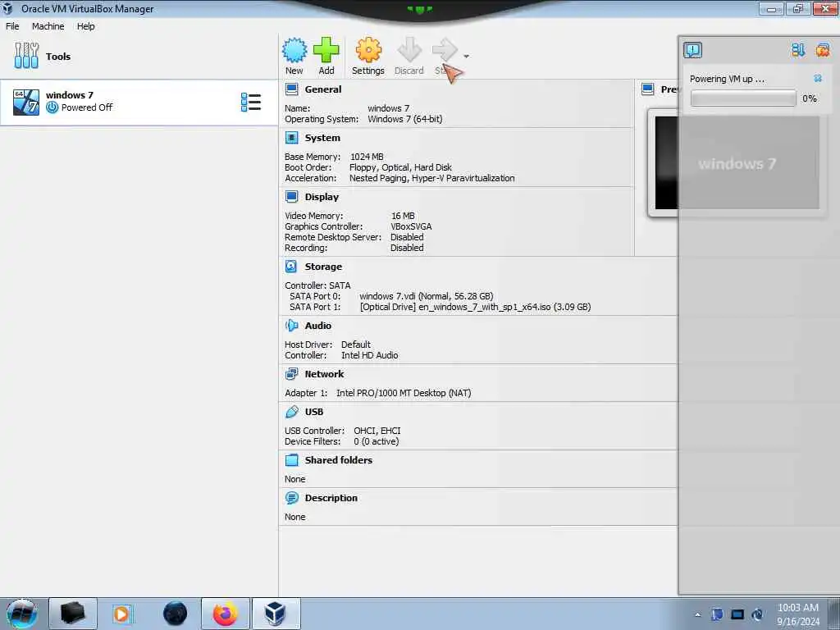
Task: Open the General section header link
Action: (x=323, y=89)
